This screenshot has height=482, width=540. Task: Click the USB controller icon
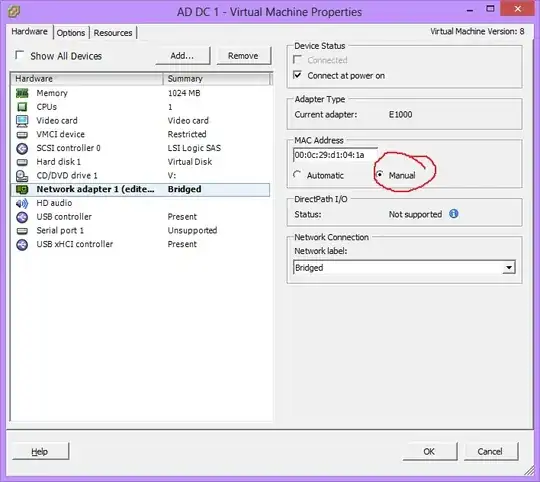pos(22,217)
